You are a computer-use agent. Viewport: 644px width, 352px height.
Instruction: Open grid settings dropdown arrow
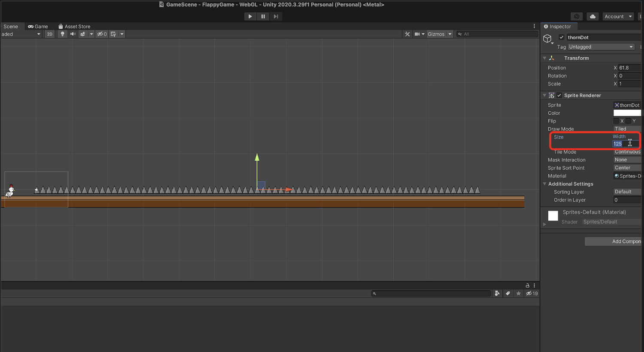click(x=122, y=34)
